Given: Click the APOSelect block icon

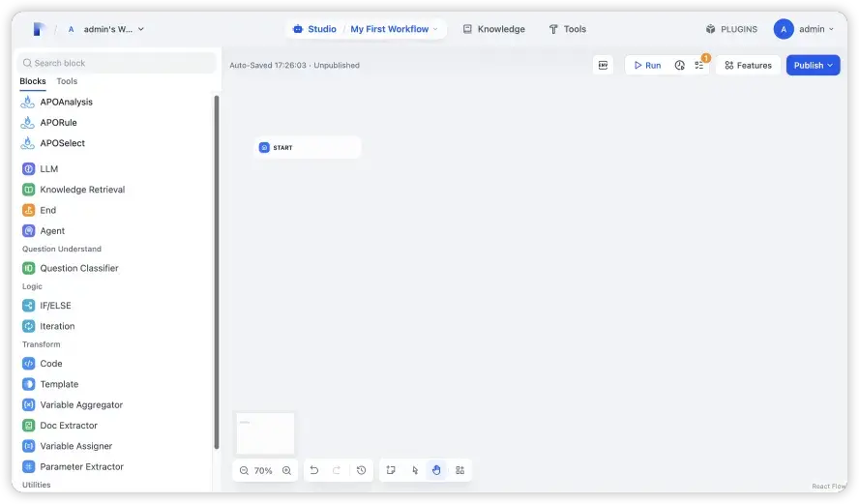Looking at the screenshot, I should [27, 143].
